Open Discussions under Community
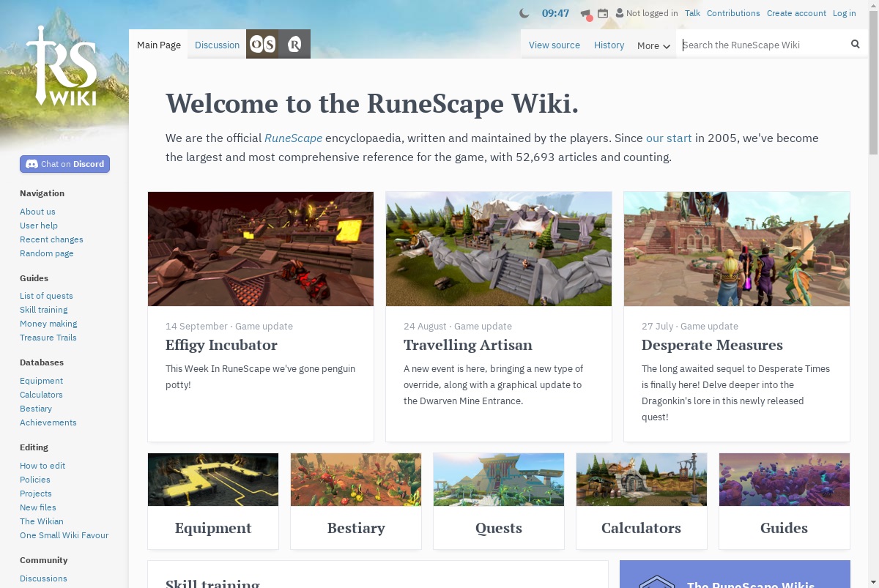 [x=43, y=578]
